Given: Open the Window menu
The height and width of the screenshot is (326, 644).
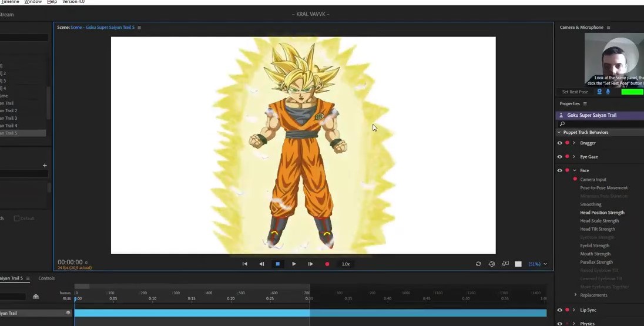Looking at the screenshot, I should pos(33,2).
